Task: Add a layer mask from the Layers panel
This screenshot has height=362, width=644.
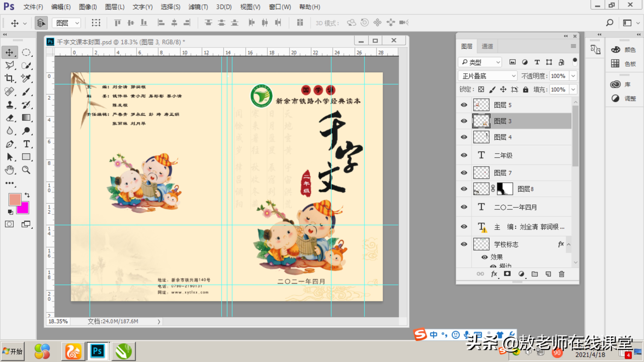Action: click(507, 274)
